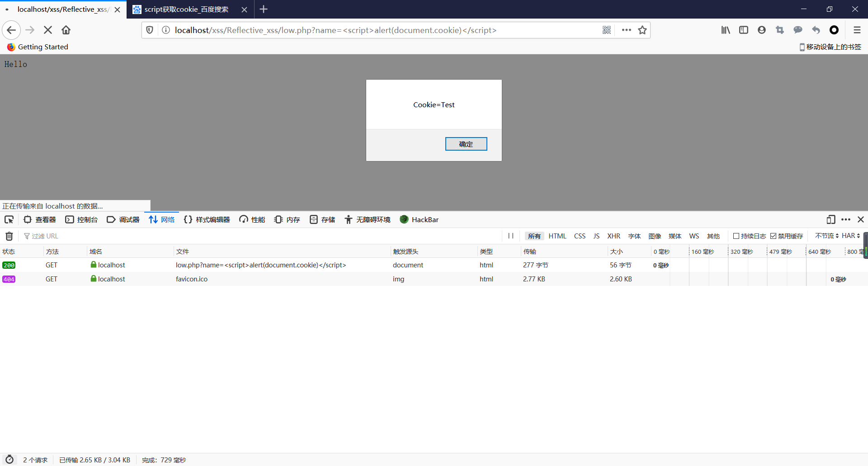Viewport: 868px width, 466px height.
Task: Clear the network log with trash icon
Action: 9,236
